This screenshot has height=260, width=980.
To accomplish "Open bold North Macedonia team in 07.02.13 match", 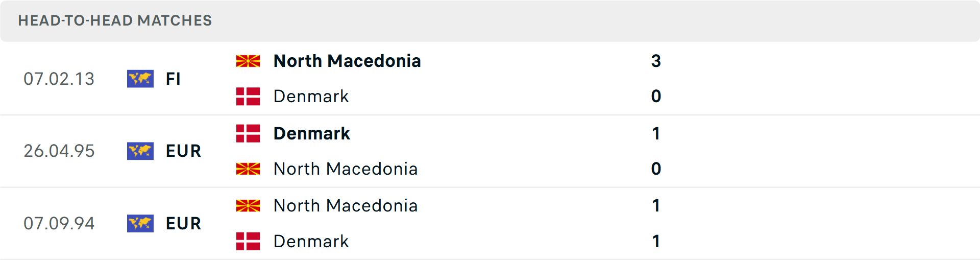I will [x=347, y=61].
